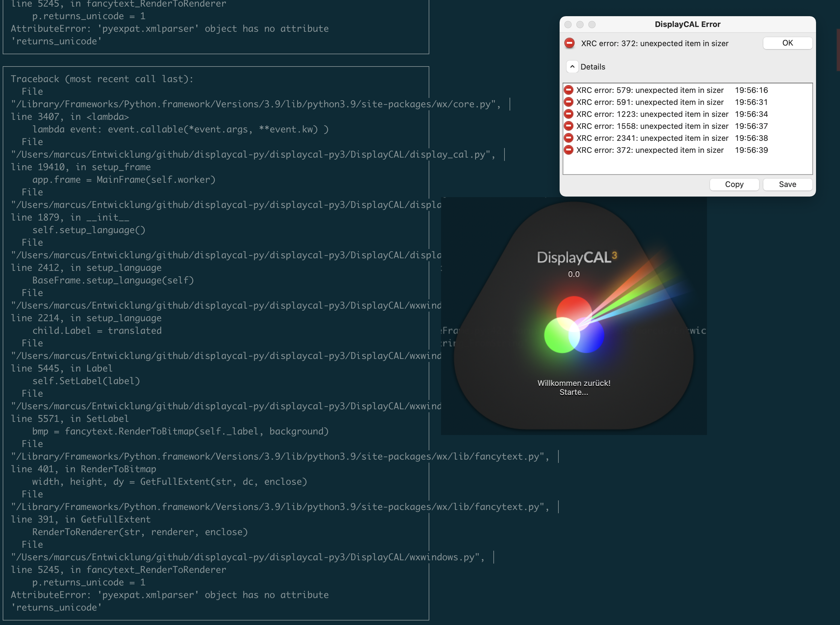Image resolution: width=840 pixels, height=625 pixels.
Task: Click the error icon beside XRC error 591
Action: [x=569, y=102]
